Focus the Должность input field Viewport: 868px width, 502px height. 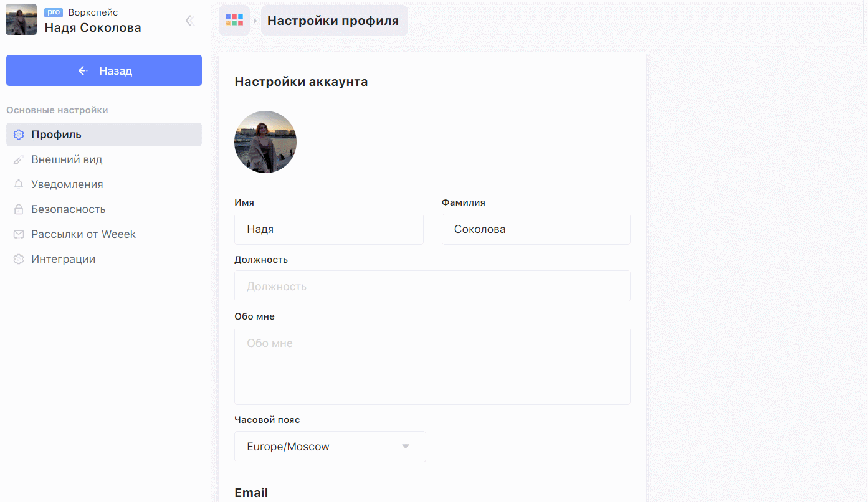pos(432,287)
